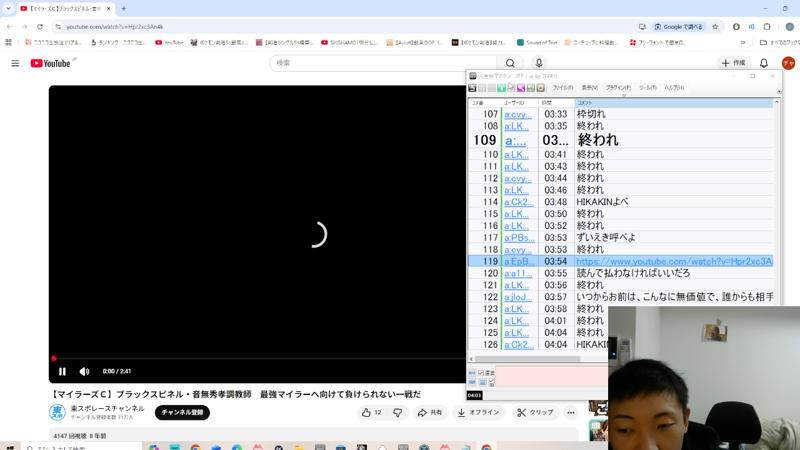The height and width of the screenshot is (450, 800).
Task: Sort by the comment column header
Action: (674, 103)
